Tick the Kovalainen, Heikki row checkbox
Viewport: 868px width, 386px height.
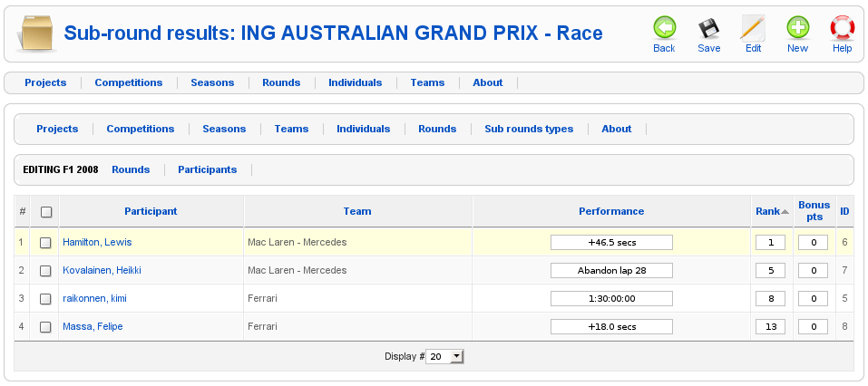45,271
